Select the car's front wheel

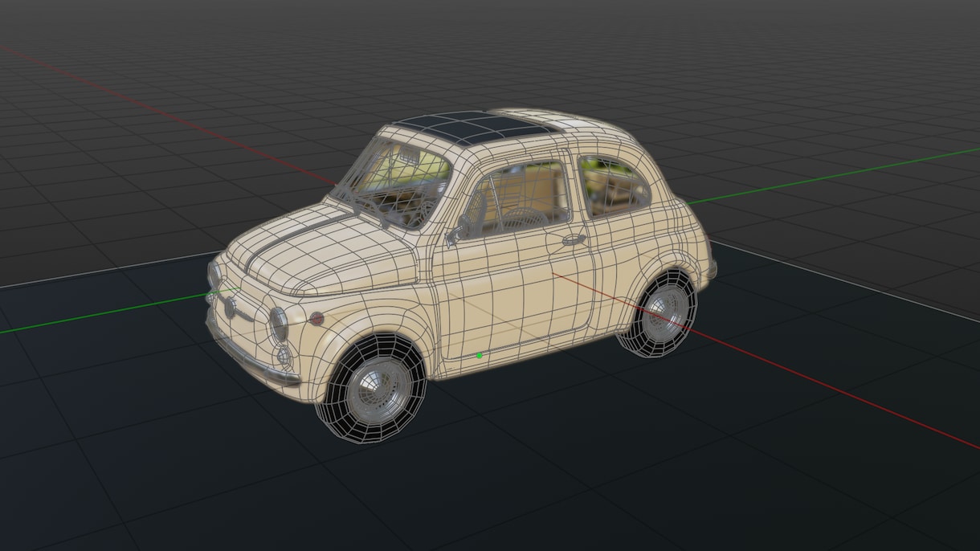coord(371,387)
